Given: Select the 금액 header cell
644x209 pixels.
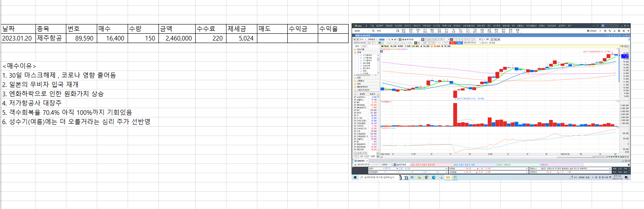Looking at the screenshot, I should 176,29.
